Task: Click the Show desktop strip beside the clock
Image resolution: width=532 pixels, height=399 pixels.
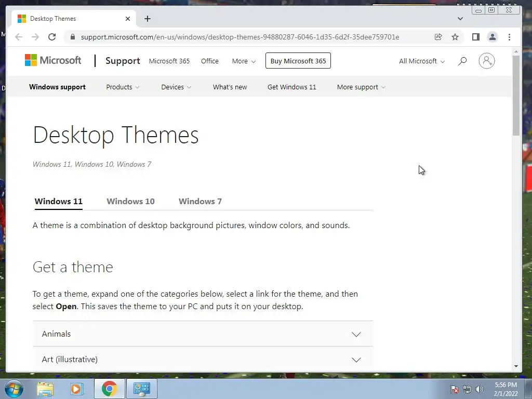Action: (528, 389)
